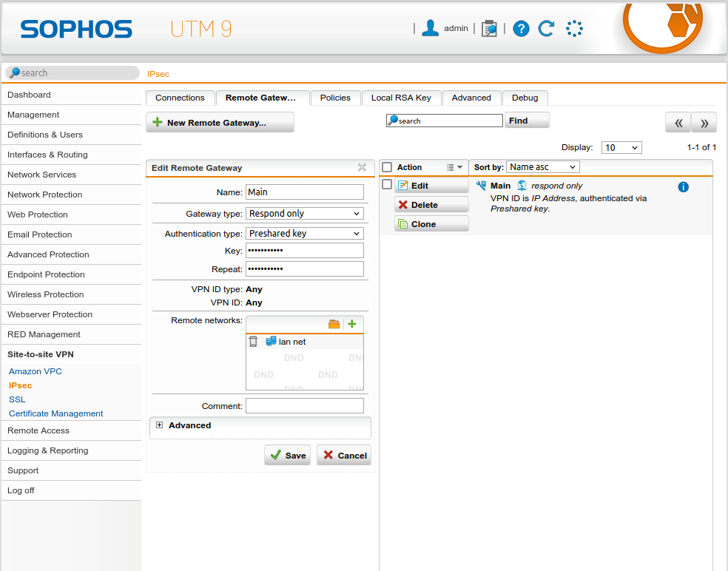Open folder icon in Remote networks
Screen dimensions: 728x571
pos(334,324)
